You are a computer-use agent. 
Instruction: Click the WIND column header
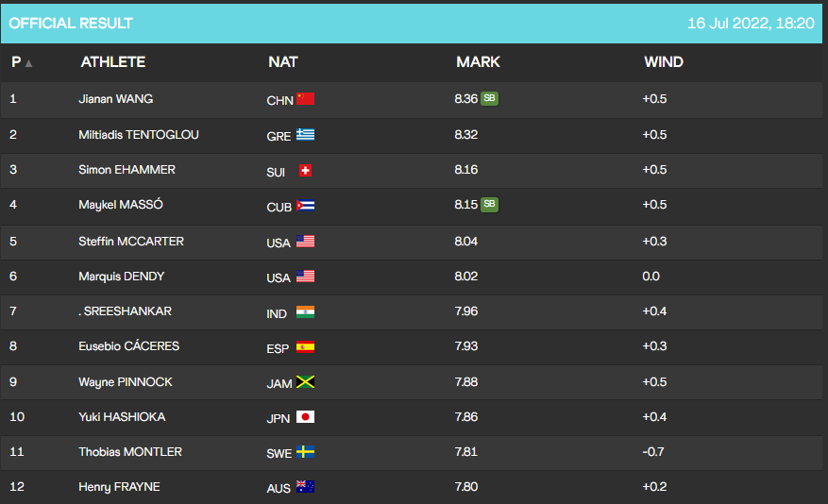pos(664,62)
